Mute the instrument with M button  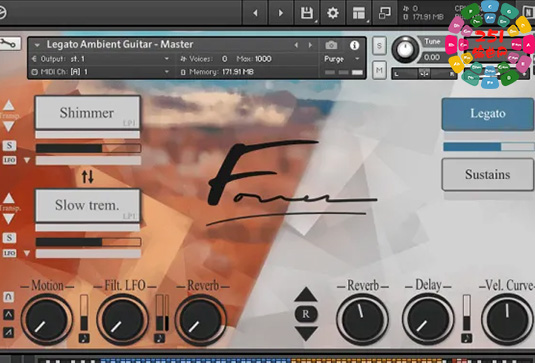click(379, 70)
